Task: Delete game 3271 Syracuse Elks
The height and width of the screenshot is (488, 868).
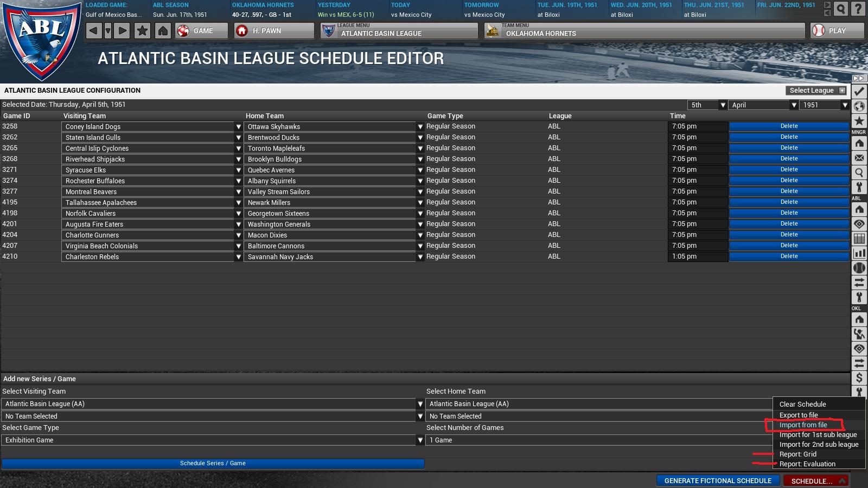Action: click(x=789, y=170)
